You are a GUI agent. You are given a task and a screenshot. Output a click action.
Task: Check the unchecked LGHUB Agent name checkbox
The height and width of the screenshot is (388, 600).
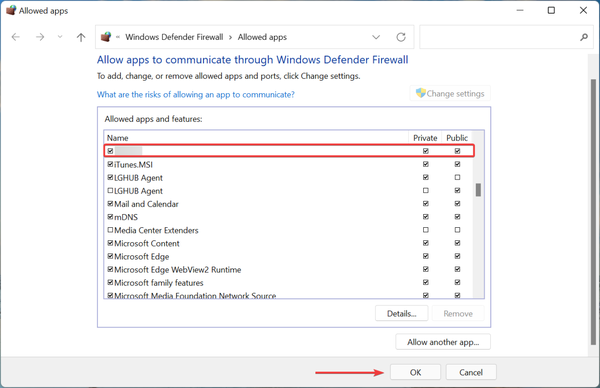[110, 190]
